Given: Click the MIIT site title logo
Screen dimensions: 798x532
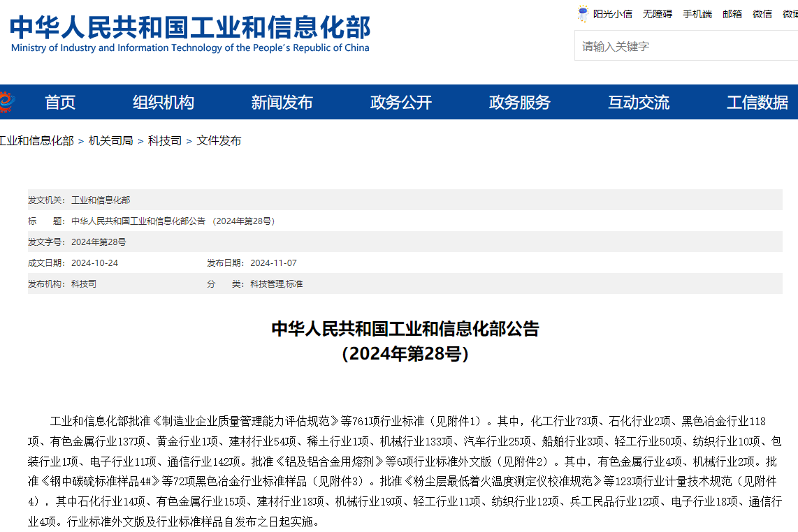Looking at the screenshot, I should (x=189, y=34).
